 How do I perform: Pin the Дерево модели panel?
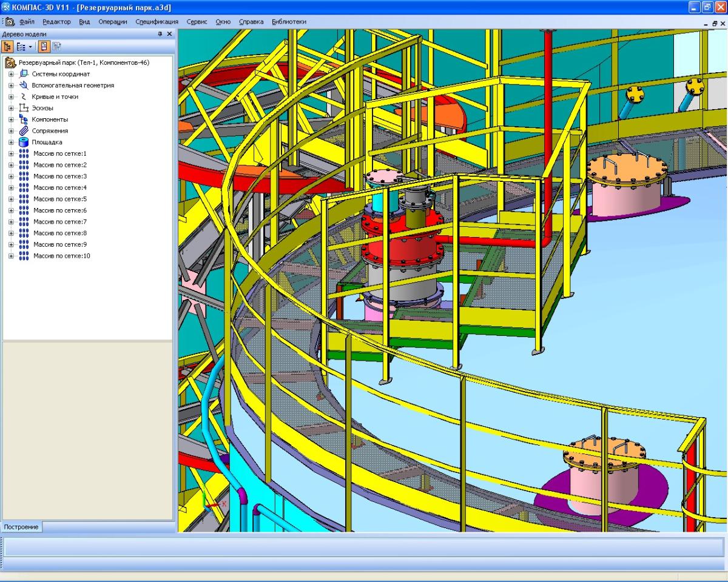click(x=160, y=35)
